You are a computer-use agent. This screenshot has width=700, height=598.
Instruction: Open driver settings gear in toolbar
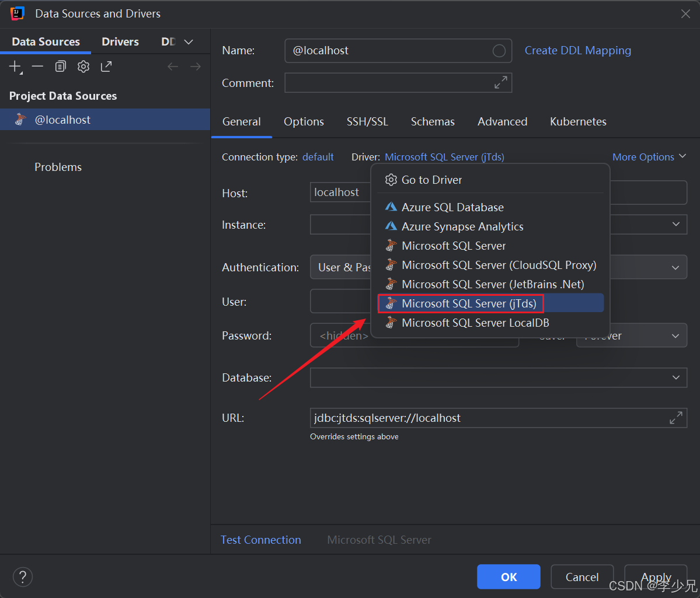(x=83, y=67)
